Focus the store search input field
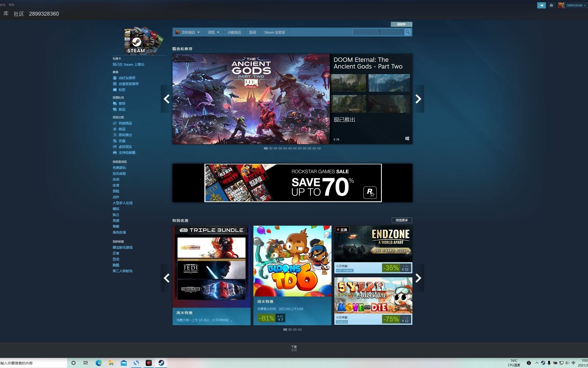Image resolution: width=588 pixels, height=368 pixels. pyautogui.click(x=378, y=32)
